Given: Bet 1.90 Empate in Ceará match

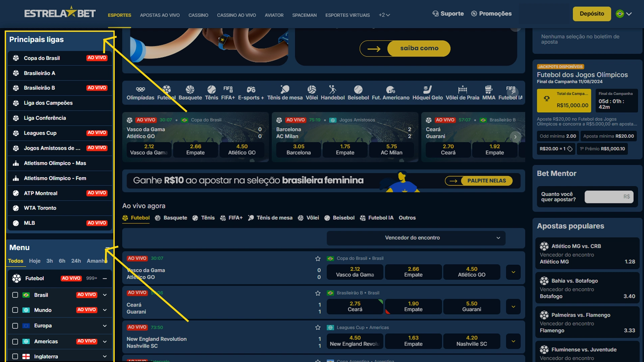Looking at the screenshot, I should click(413, 307).
